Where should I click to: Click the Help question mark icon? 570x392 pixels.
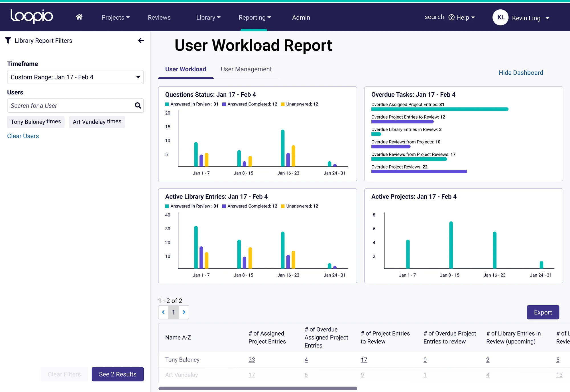[451, 17]
